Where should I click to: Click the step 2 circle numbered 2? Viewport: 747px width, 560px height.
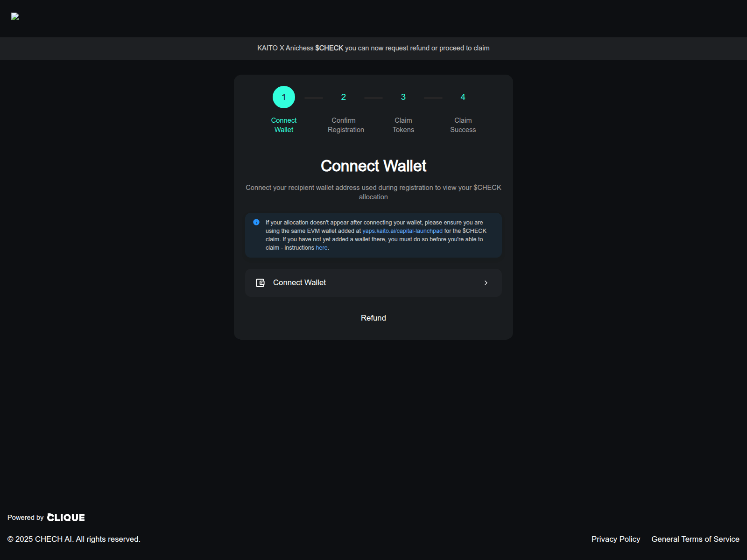coord(343,97)
